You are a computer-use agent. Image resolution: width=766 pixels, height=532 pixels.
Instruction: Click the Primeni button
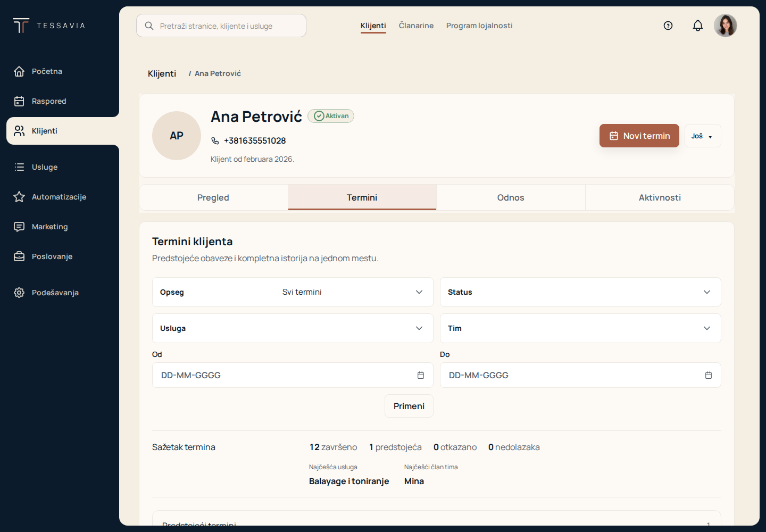(409, 406)
